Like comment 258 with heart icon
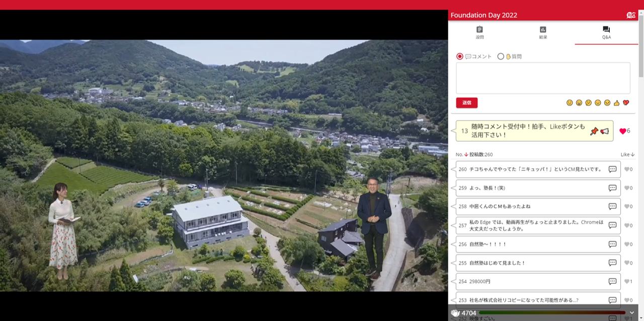Screen dimensions: 644x321 pos(627,206)
